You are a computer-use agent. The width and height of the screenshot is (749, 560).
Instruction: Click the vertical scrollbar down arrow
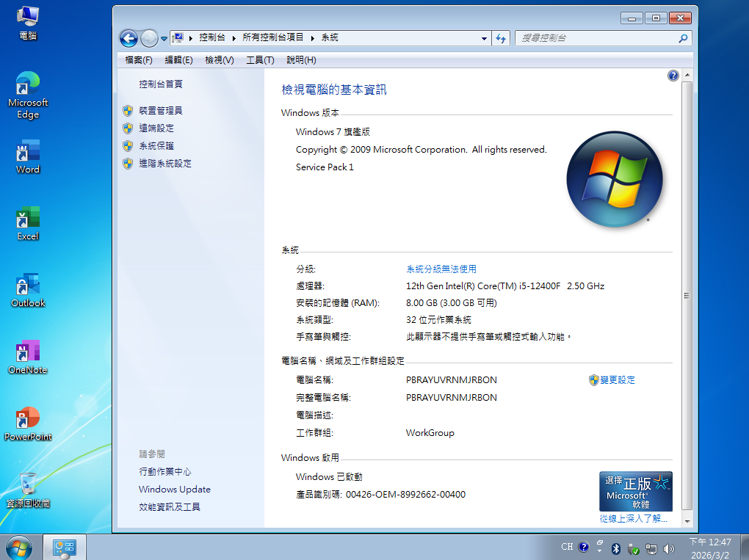[687, 520]
